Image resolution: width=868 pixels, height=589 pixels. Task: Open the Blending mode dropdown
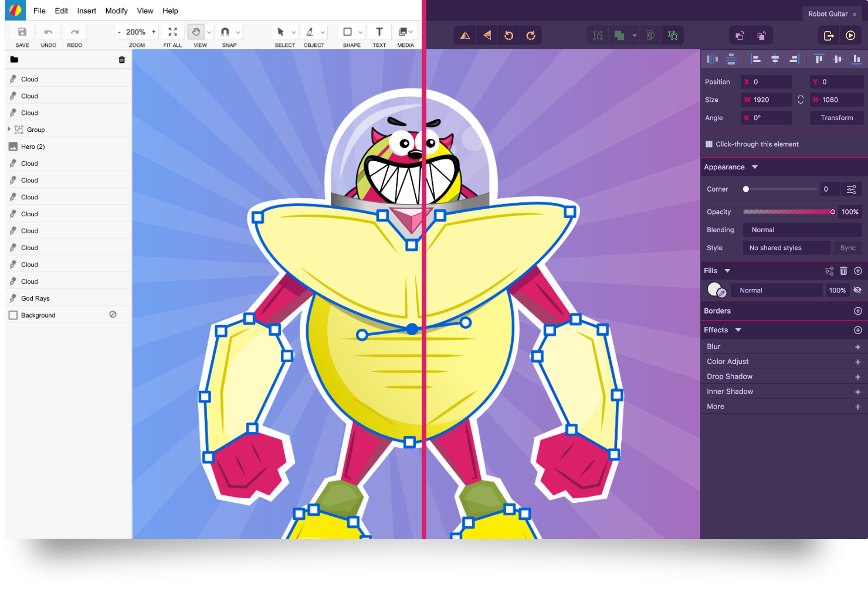coord(802,230)
